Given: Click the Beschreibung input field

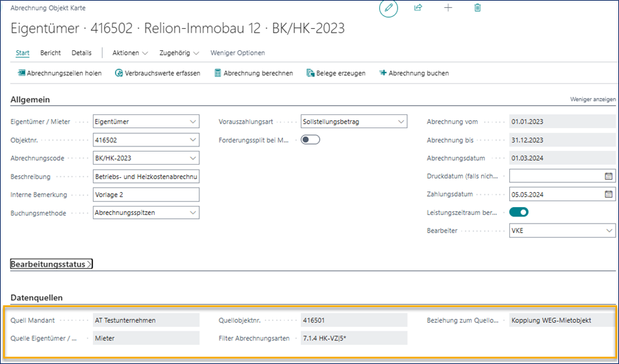Looking at the screenshot, I should click(x=146, y=176).
